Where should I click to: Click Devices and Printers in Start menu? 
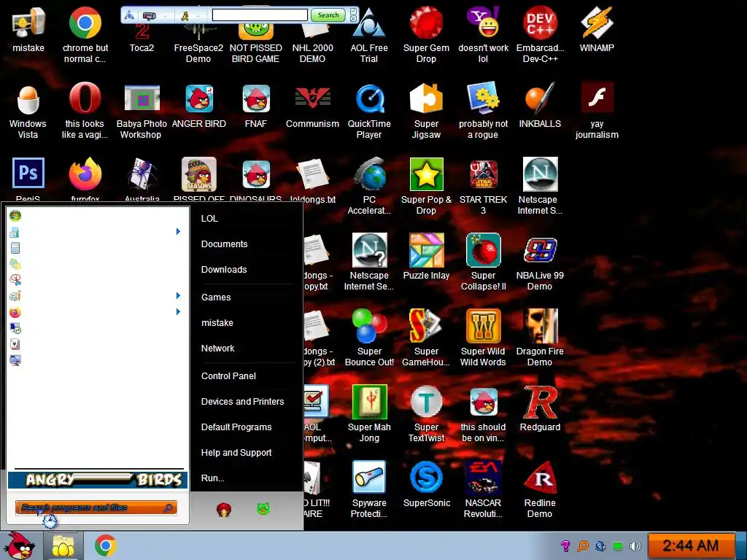(242, 402)
